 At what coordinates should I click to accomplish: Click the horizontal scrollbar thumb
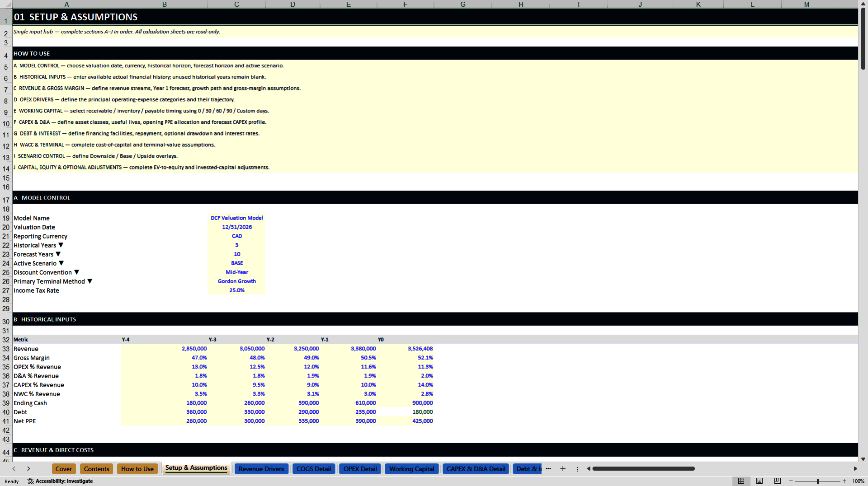pos(643,469)
